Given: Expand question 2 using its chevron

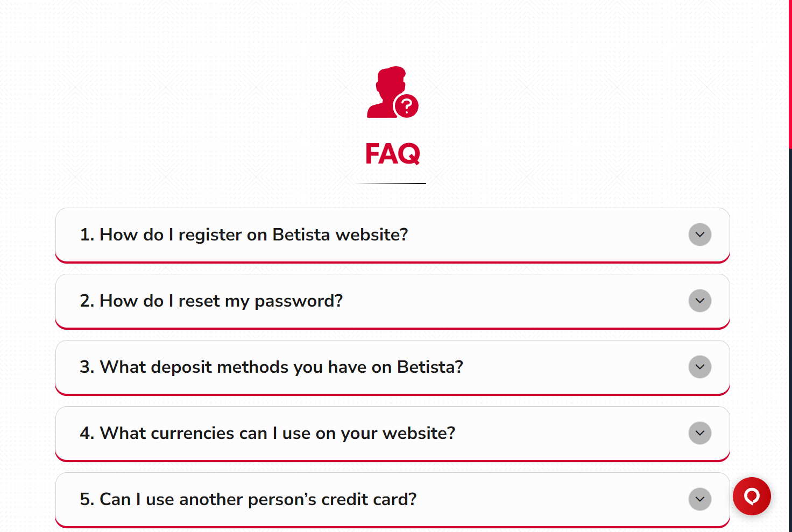Looking at the screenshot, I should [x=699, y=301].
